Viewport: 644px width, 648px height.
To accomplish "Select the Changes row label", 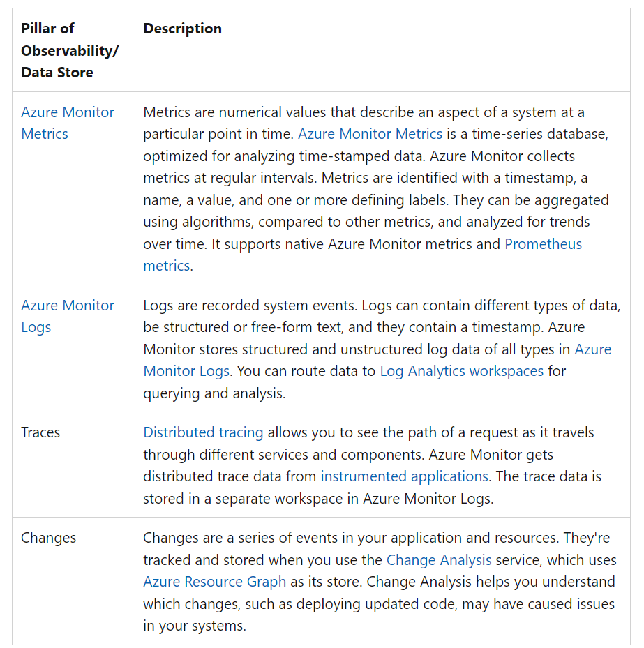I will click(49, 538).
